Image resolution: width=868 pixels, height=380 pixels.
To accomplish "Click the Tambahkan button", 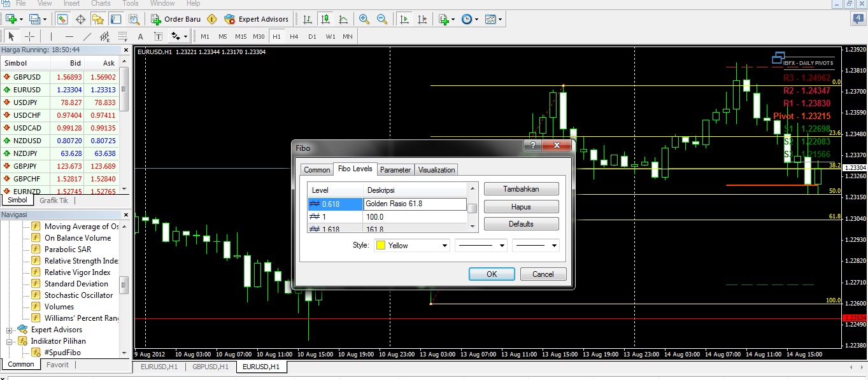I will [521, 189].
